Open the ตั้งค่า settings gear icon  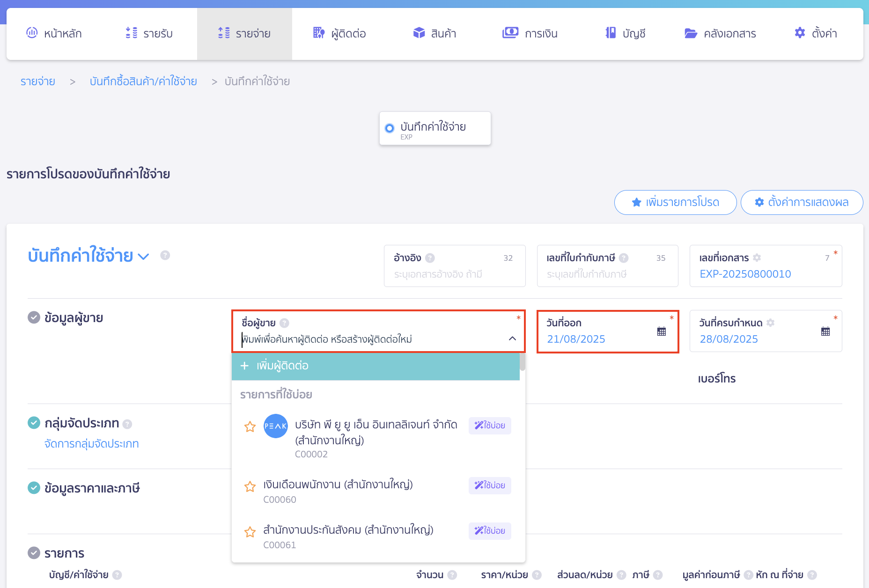point(799,33)
